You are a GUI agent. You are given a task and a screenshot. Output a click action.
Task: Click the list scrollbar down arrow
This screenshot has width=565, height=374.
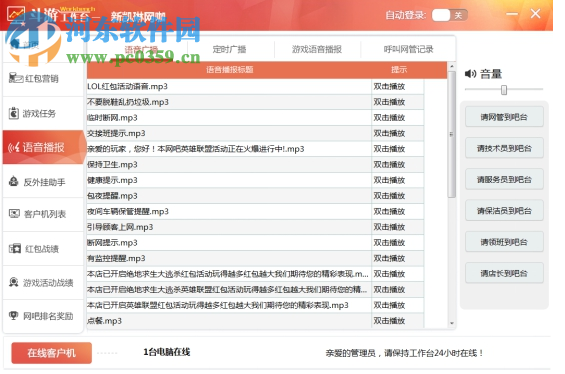(451, 324)
